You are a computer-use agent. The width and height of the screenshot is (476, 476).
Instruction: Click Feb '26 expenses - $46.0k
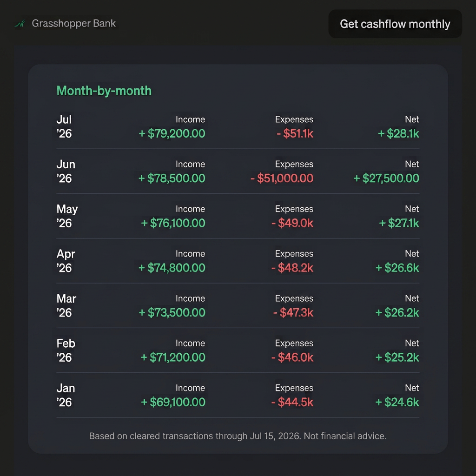point(292,357)
